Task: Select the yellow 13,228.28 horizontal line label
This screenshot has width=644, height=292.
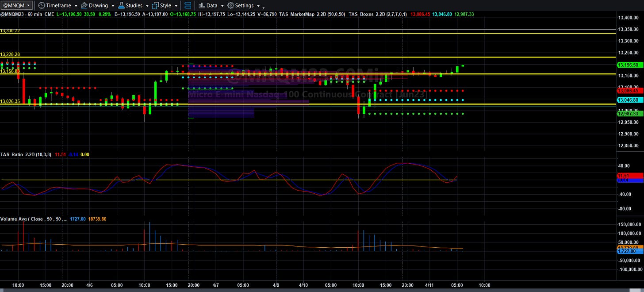Action: coord(10,54)
